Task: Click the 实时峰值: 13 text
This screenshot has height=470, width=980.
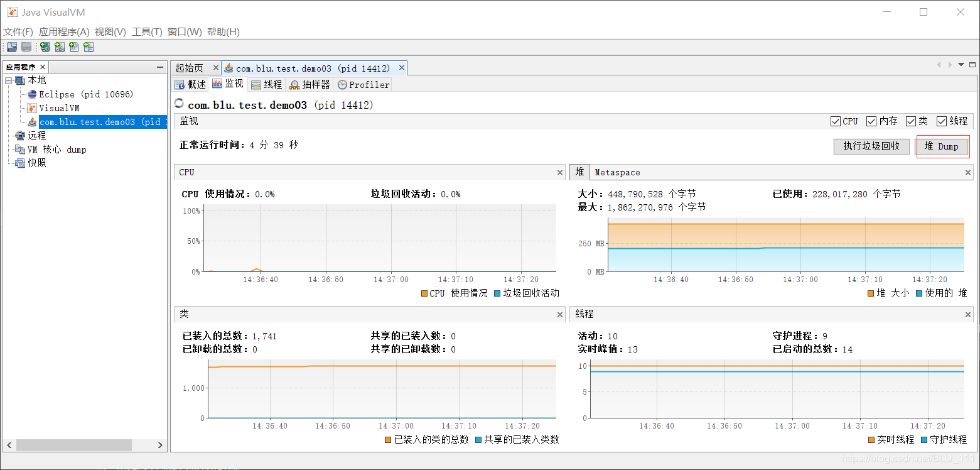Action: point(608,349)
